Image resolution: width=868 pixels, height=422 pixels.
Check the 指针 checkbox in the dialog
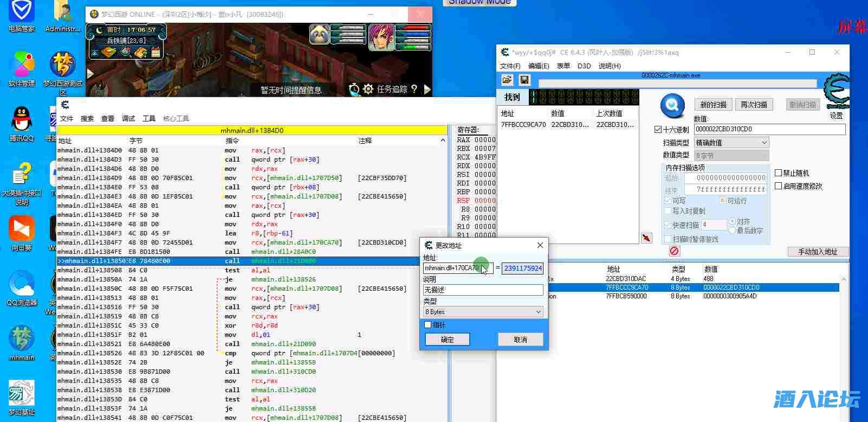click(428, 325)
